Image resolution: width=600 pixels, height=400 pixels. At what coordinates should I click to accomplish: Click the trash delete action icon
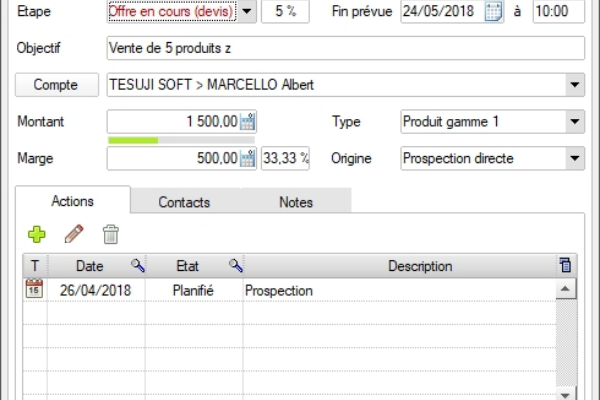click(110, 234)
